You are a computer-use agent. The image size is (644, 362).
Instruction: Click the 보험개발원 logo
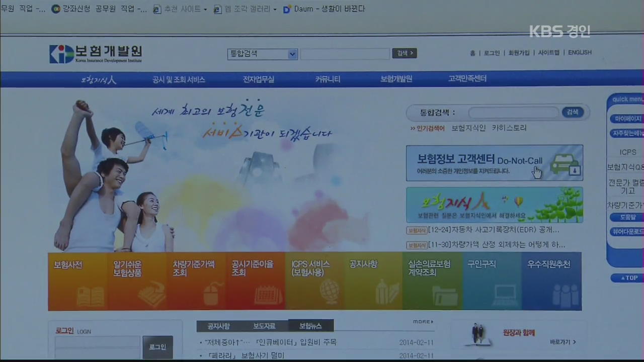tap(96, 54)
